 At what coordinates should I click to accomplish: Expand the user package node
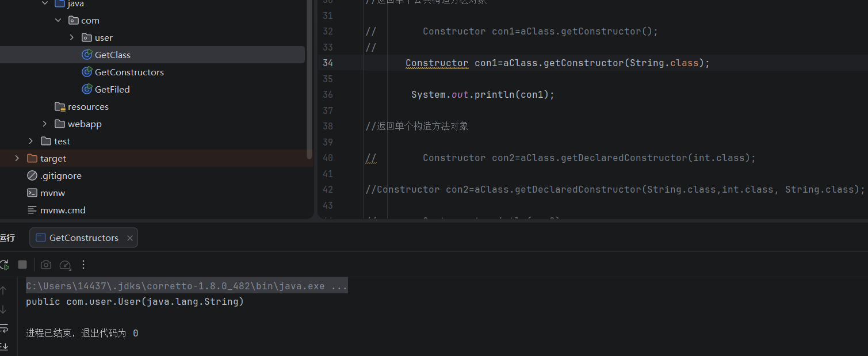coord(71,37)
